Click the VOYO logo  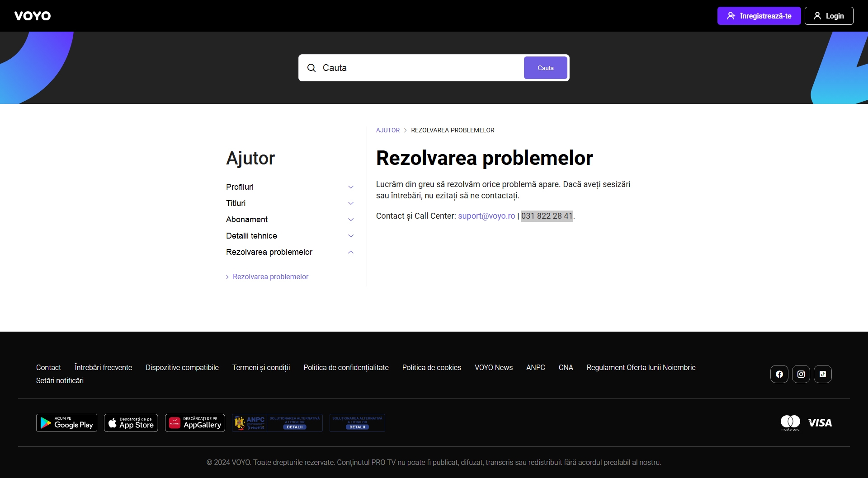33,16
